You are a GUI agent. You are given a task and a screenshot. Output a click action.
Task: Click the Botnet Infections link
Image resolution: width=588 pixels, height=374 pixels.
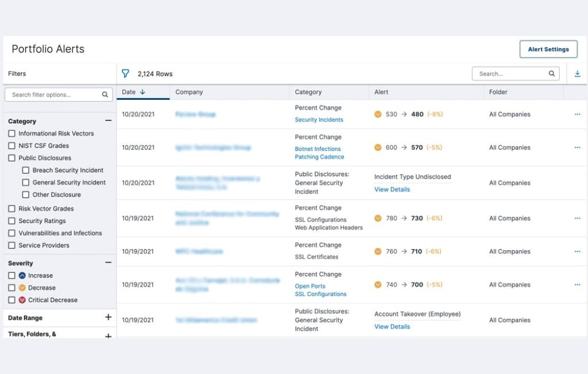(318, 149)
